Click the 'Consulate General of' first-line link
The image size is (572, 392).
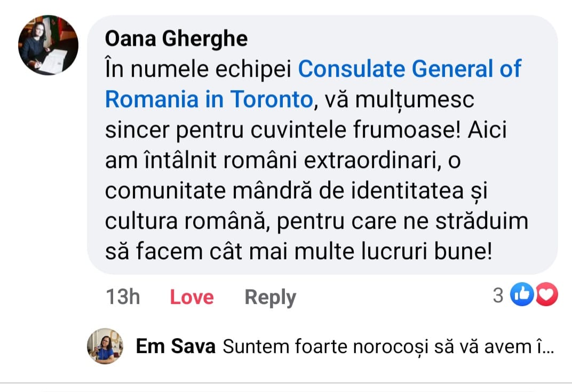(409, 69)
